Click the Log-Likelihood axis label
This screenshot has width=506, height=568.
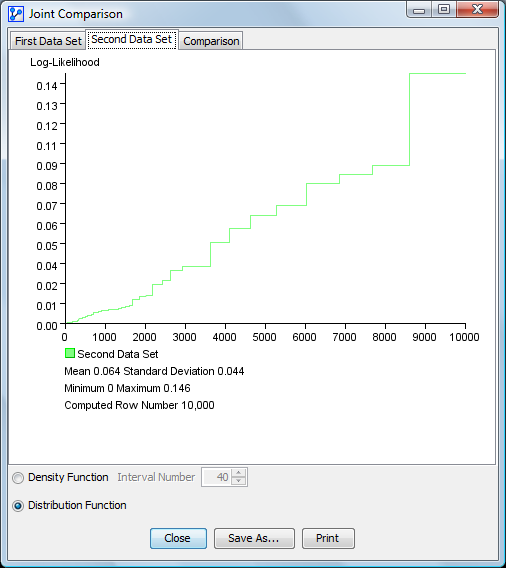tap(65, 62)
